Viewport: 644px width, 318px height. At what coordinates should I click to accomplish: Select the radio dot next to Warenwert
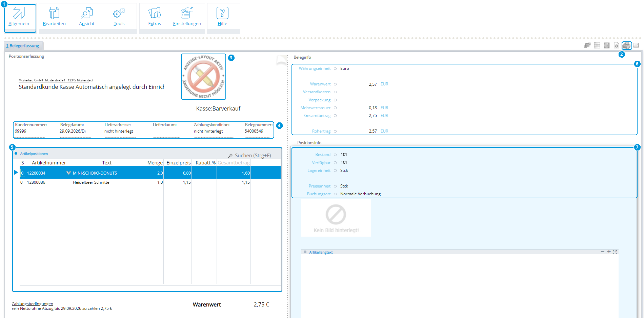click(335, 84)
